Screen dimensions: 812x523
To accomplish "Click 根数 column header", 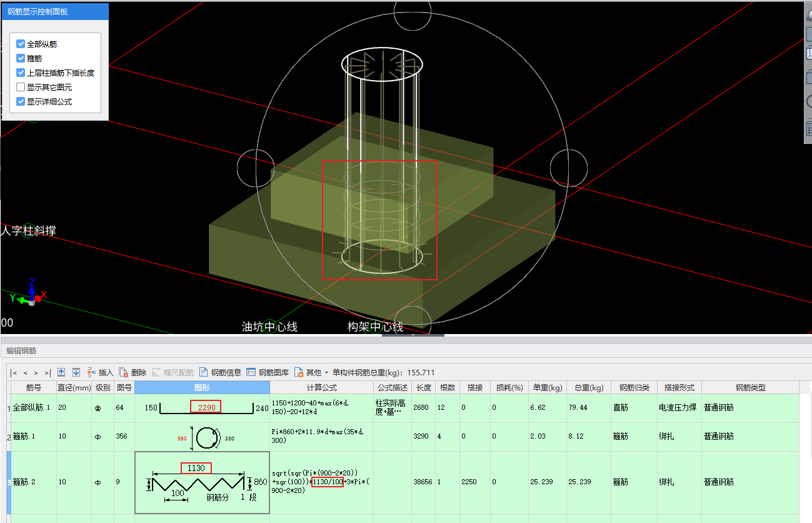I will [x=447, y=388].
